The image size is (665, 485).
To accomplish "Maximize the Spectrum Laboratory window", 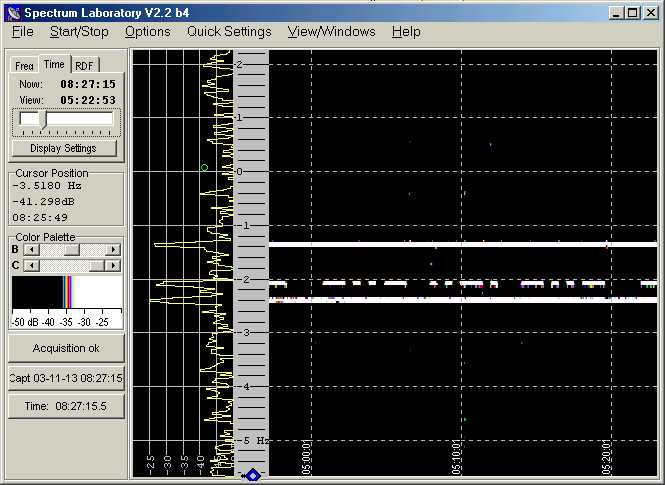I will 632,13.
